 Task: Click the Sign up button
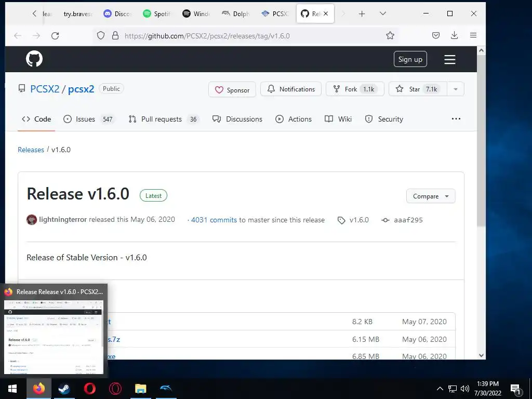coord(410,59)
